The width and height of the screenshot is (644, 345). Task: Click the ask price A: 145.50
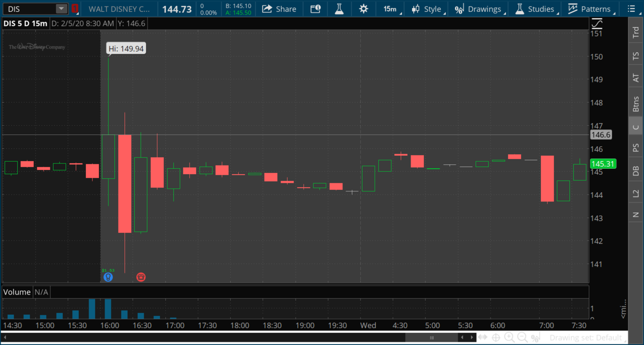[x=238, y=12]
